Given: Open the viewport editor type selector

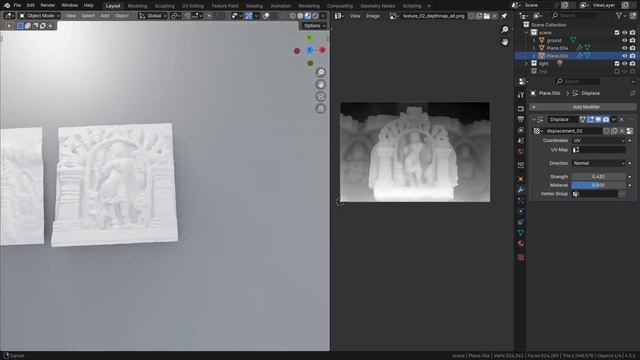Looking at the screenshot, I should point(9,16).
